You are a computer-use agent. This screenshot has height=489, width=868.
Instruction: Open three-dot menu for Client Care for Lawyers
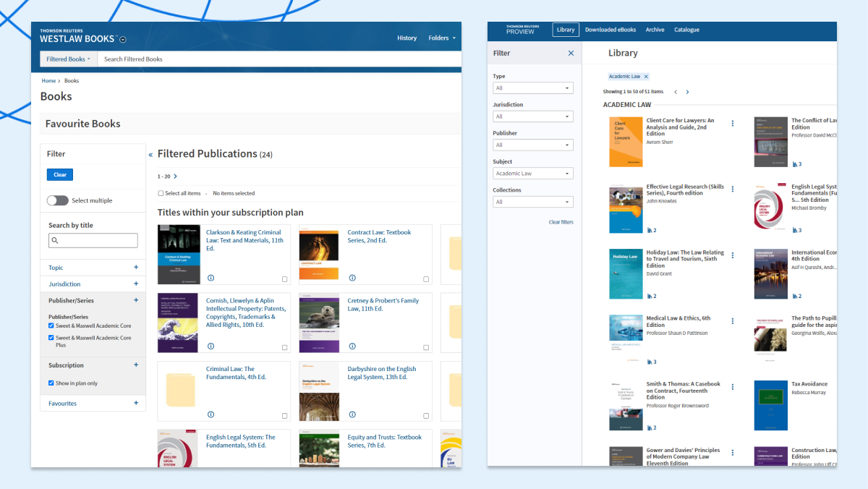[x=732, y=124]
